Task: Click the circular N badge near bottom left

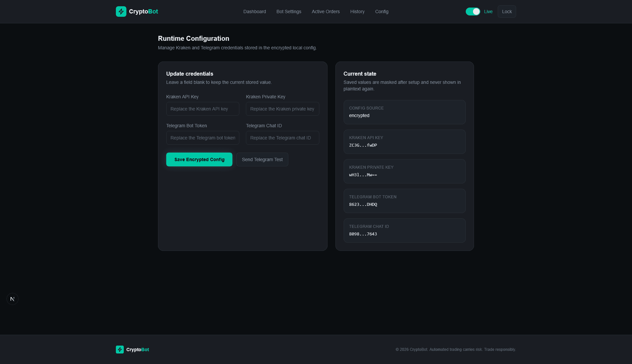Action: click(x=12, y=299)
